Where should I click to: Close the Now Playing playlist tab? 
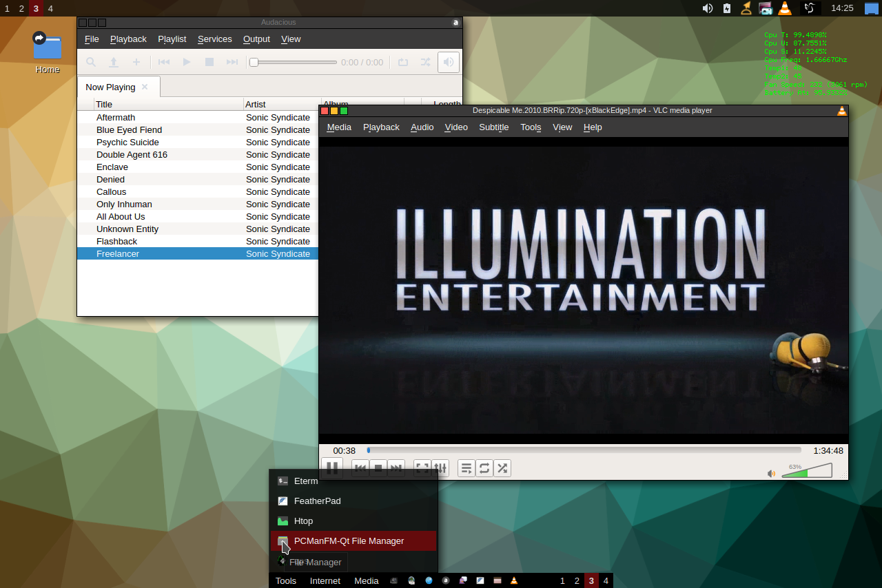145,87
